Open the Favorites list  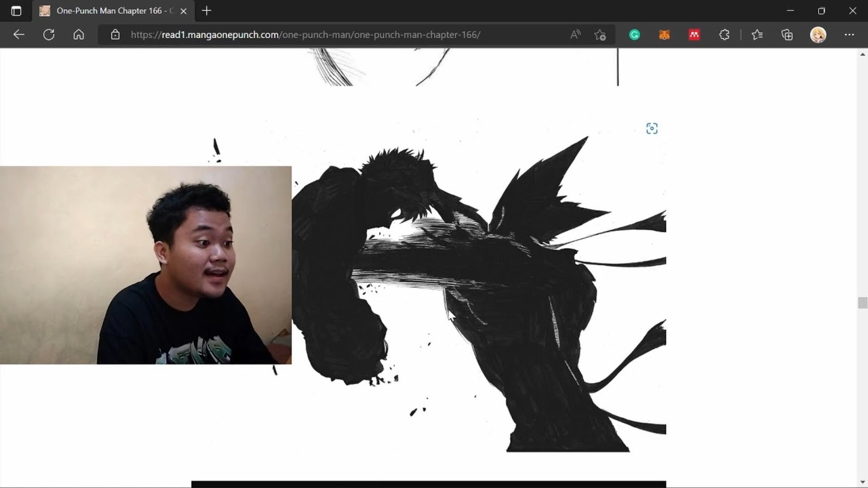coord(757,35)
